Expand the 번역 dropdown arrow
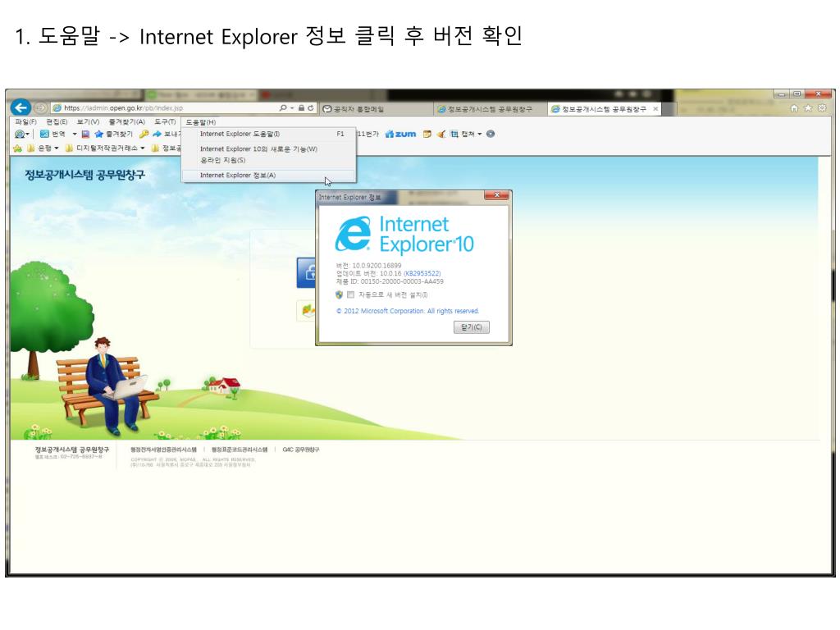The image size is (840, 630). point(75,134)
